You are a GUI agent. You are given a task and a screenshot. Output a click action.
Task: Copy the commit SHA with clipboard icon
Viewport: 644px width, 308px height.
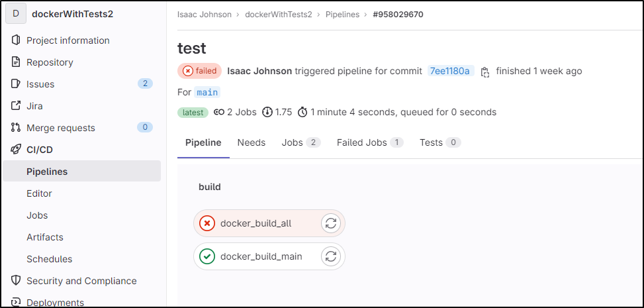point(485,72)
